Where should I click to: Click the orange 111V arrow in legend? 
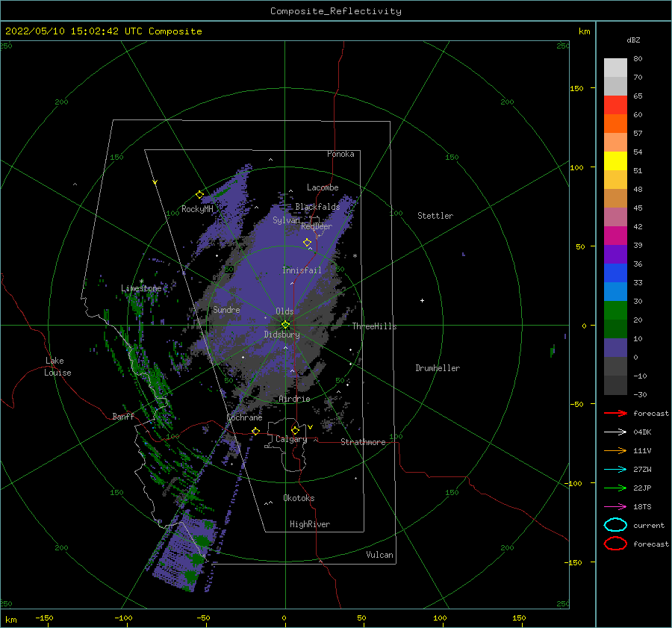[615, 450]
